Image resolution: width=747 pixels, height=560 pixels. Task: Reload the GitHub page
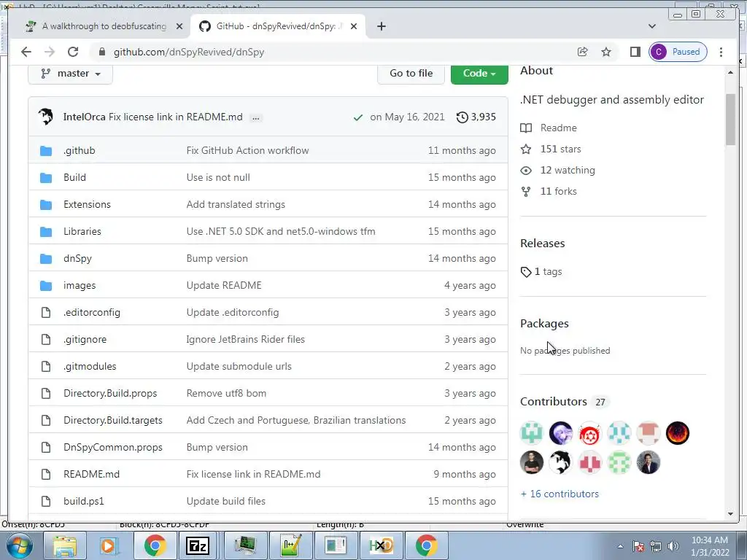pos(73,52)
